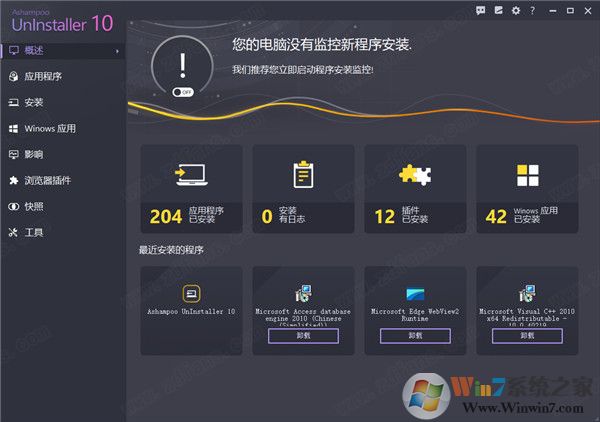
Task: Click the Microsoft Access database engine name text
Action: (303, 317)
